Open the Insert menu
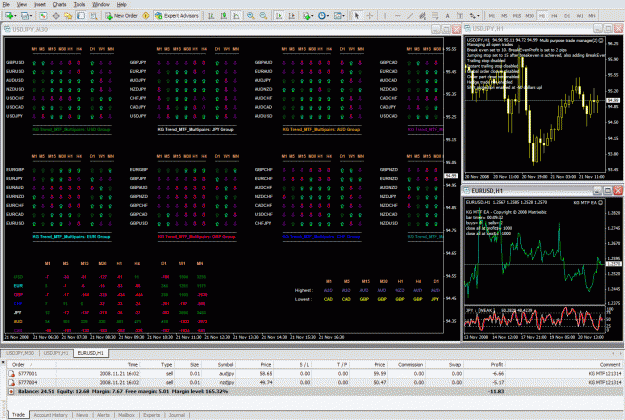 click(40, 4)
